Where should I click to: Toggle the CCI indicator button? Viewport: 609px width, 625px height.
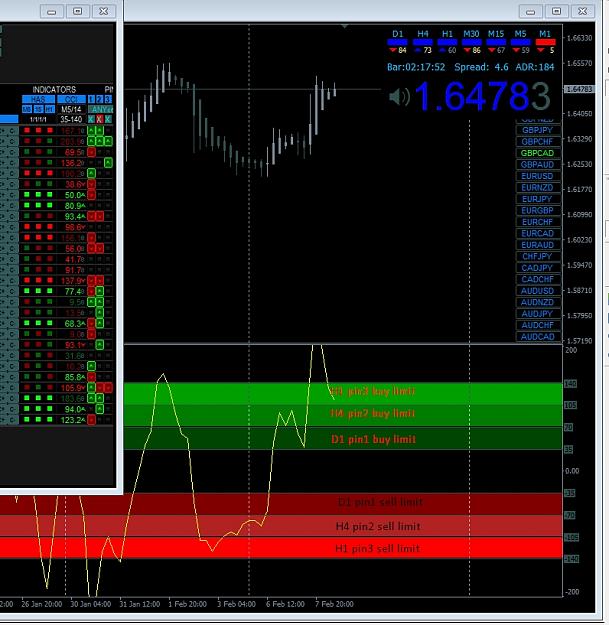pyautogui.click(x=71, y=99)
